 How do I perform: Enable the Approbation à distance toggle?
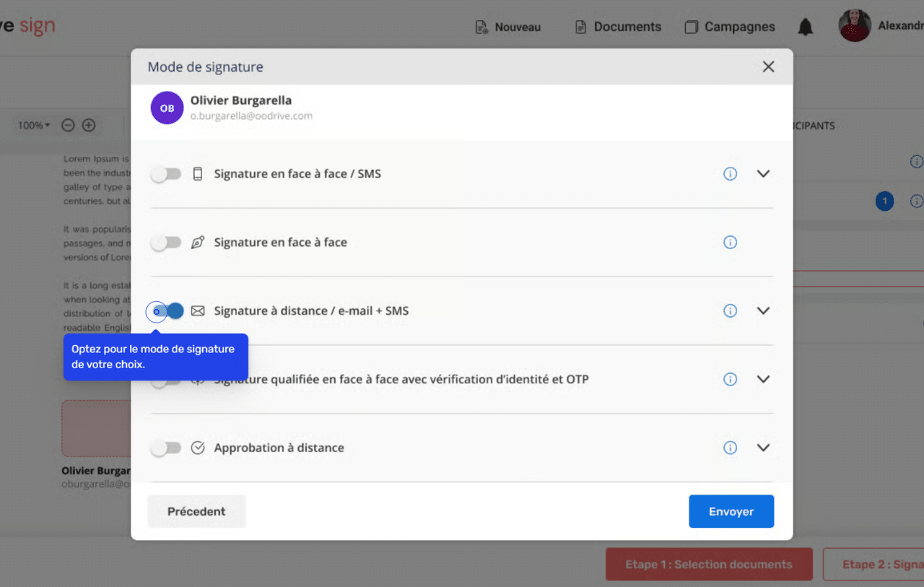click(x=166, y=448)
